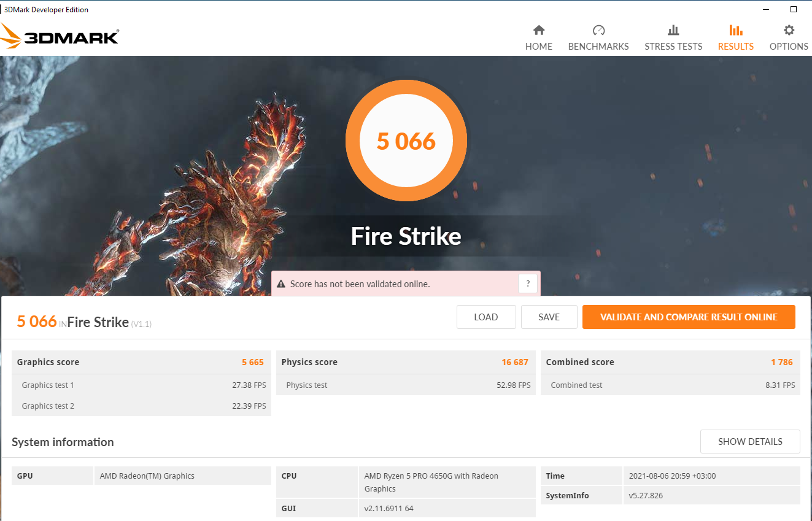Screen dimensions: 812x521
Task: Click the warning triangle in validation notice
Action: point(281,284)
